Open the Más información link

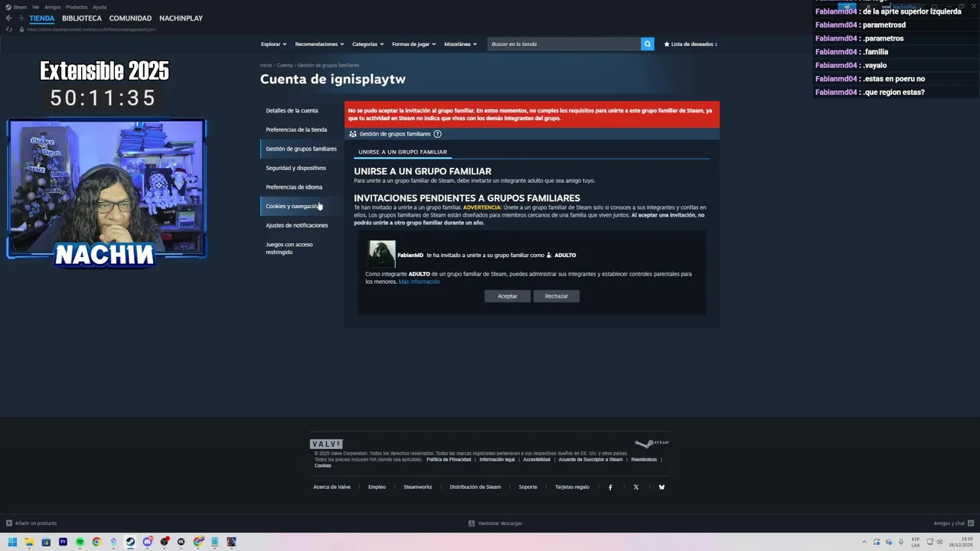coord(419,282)
